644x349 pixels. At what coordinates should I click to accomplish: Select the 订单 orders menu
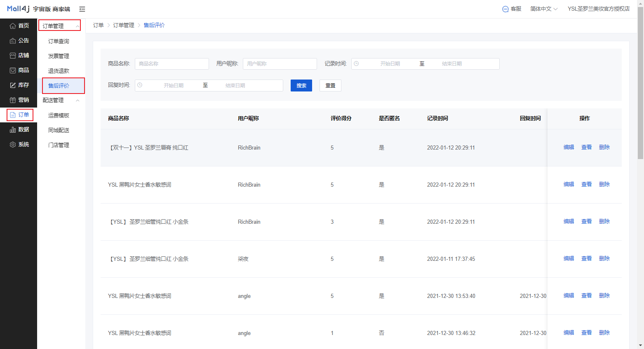point(20,115)
